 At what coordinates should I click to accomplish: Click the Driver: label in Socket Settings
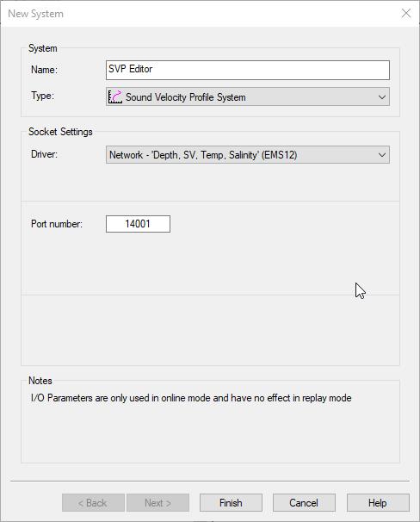click(x=44, y=154)
